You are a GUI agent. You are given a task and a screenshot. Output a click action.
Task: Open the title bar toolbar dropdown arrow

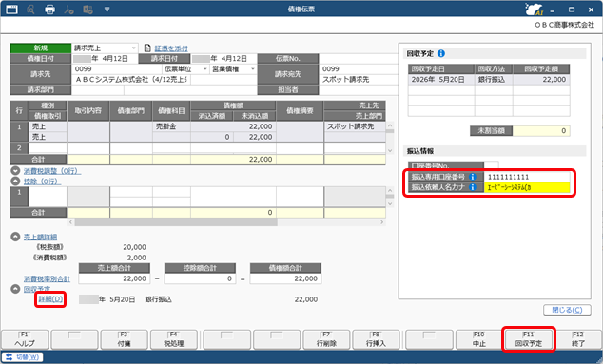107,10
